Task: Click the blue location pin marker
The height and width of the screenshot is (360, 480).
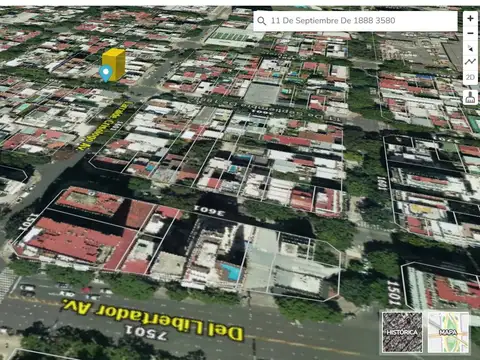Action: 106,73
